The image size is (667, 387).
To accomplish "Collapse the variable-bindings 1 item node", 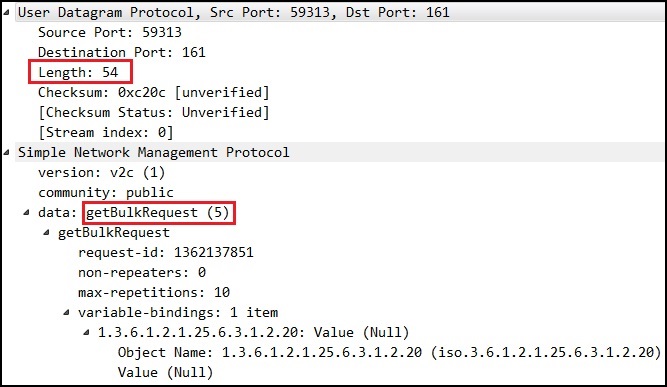I will click(x=66, y=312).
